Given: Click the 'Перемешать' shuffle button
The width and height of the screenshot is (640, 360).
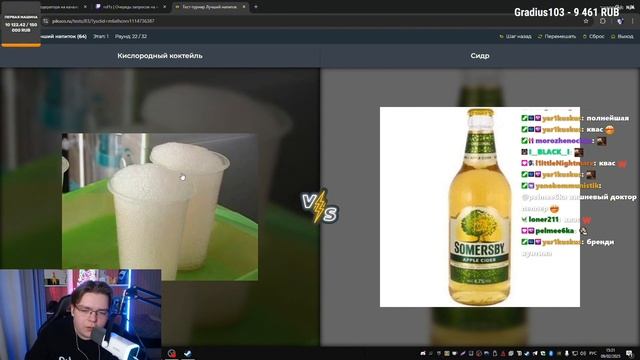Looking at the screenshot, I should point(557,36).
